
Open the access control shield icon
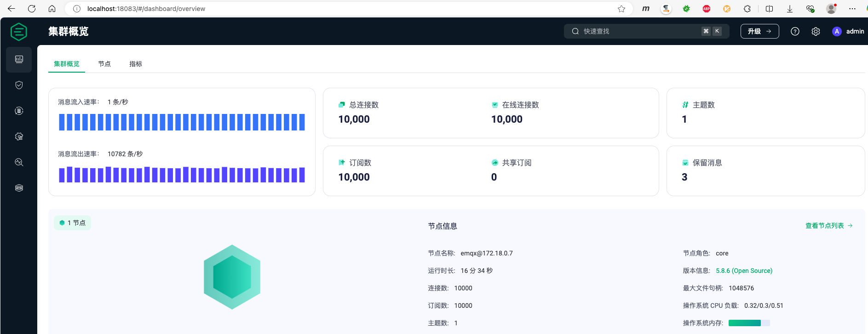pyautogui.click(x=19, y=85)
